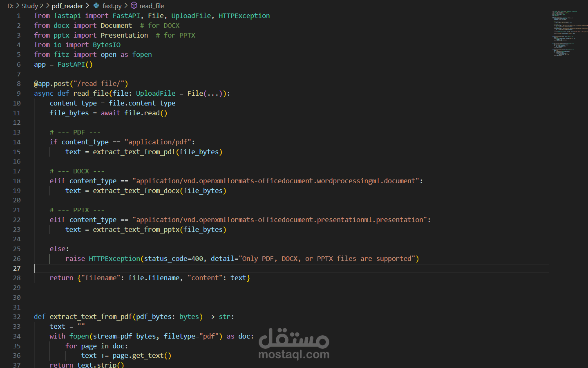Screen dimensions: 588x368
Task: Click the presentationml.presentation MIME string
Action: 280,220
